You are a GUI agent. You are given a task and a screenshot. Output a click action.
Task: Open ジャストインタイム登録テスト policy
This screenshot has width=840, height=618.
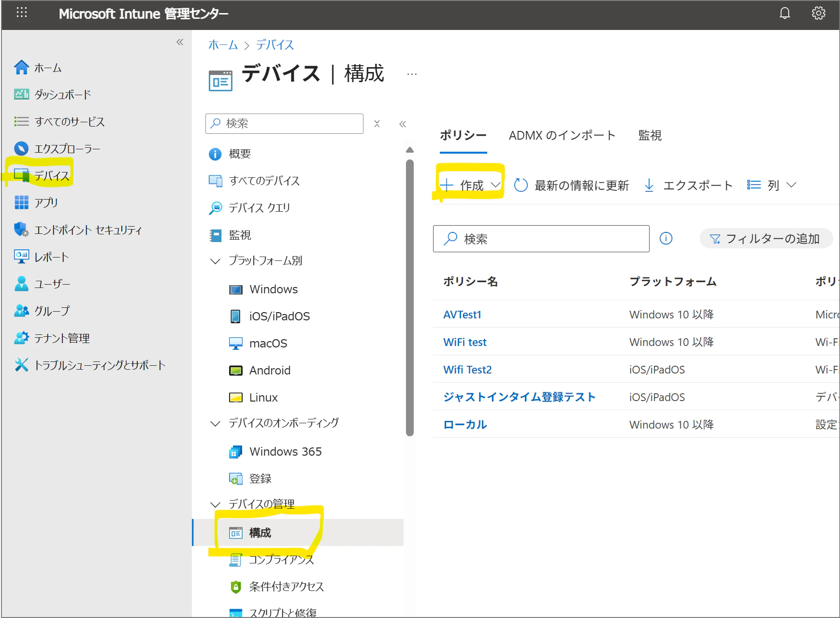tap(520, 397)
